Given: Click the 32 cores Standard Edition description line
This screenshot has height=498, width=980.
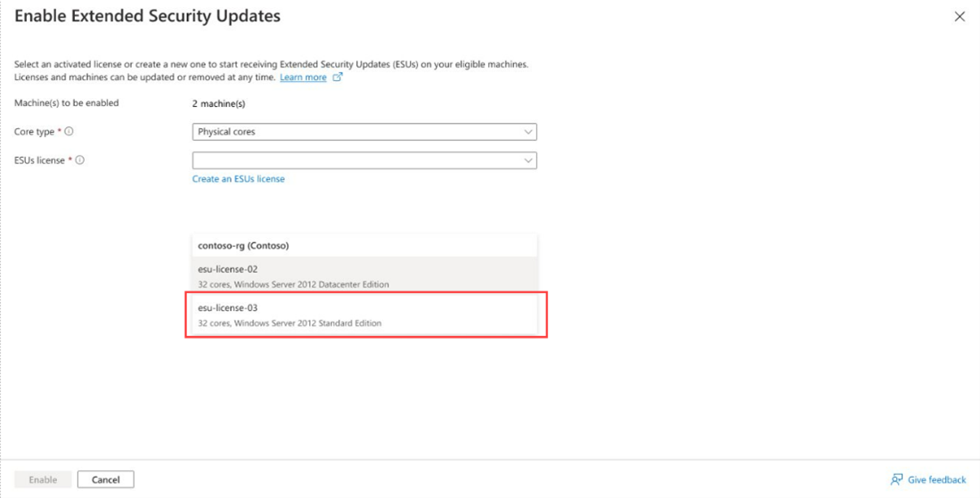Looking at the screenshot, I should pyautogui.click(x=290, y=323).
